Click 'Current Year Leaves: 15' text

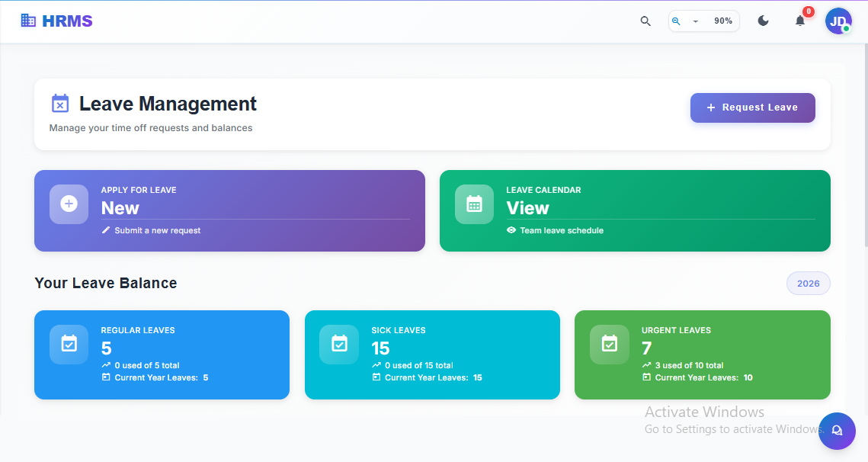pos(434,378)
